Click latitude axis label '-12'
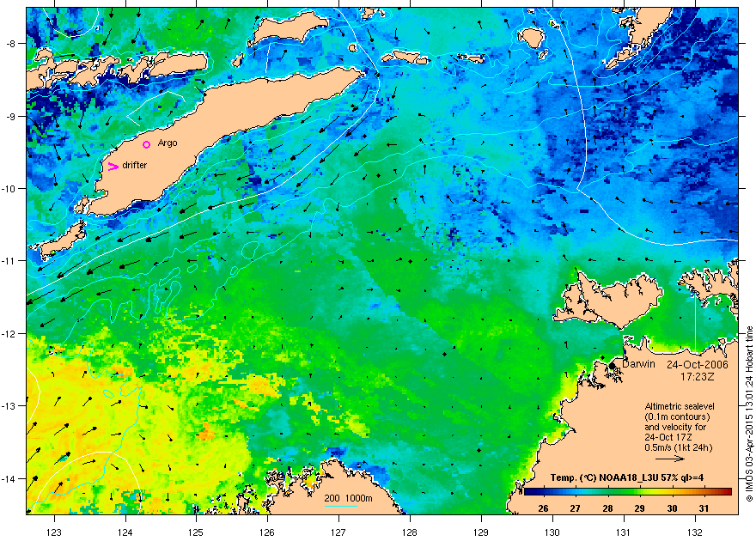Image resolution: width=756 pixels, height=541 pixels. tap(9, 334)
